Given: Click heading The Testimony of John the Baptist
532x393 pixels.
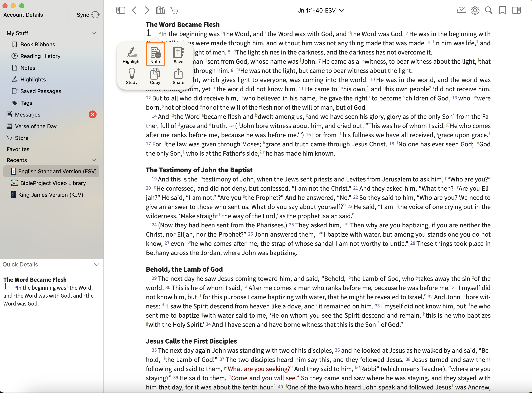Looking at the screenshot, I should pyautogui.click(x=199, y=170).
